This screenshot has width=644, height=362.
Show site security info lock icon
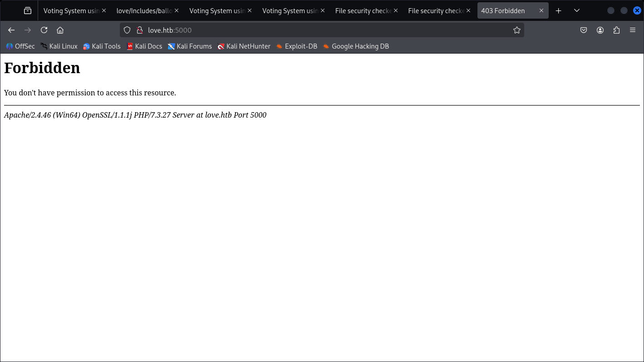coord(140,30)
